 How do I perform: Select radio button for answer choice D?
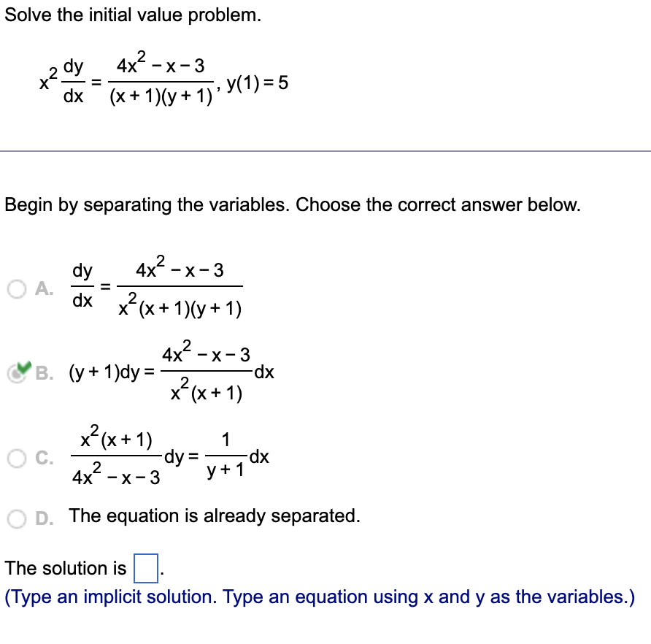pyautogui.click(x=16, y=516)
